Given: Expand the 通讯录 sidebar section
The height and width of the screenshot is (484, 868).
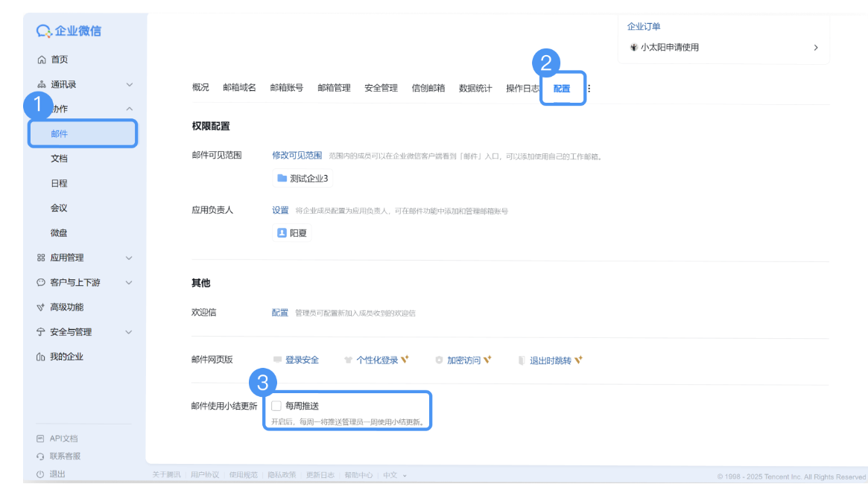Looking at the screenshot, I should pyautogui.click(x=129, y=85).
